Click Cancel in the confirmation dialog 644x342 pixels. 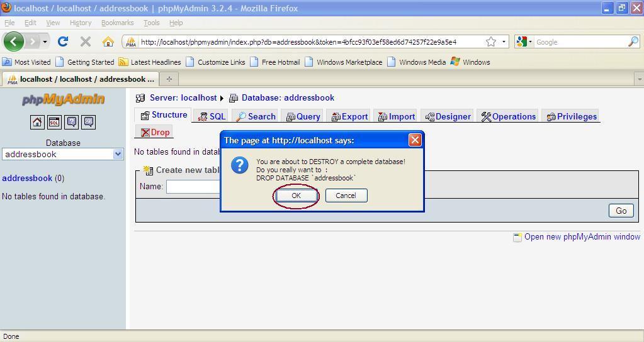point(346,196)
